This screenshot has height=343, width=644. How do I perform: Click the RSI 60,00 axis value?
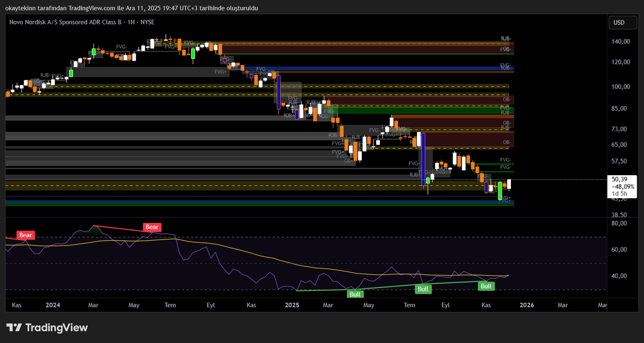click(x=619, y=250)
